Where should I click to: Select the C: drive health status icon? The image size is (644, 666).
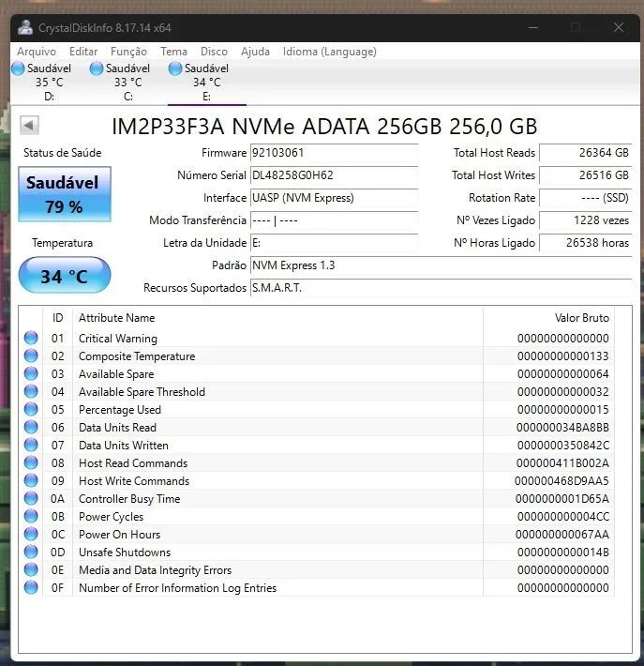pyautogui.click(x=97, y=68)
